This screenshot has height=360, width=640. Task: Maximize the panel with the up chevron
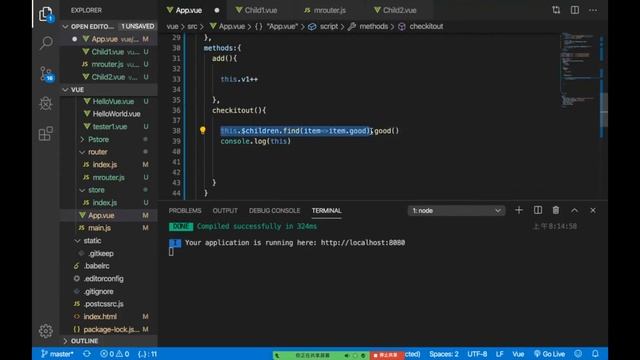(574, 211)
